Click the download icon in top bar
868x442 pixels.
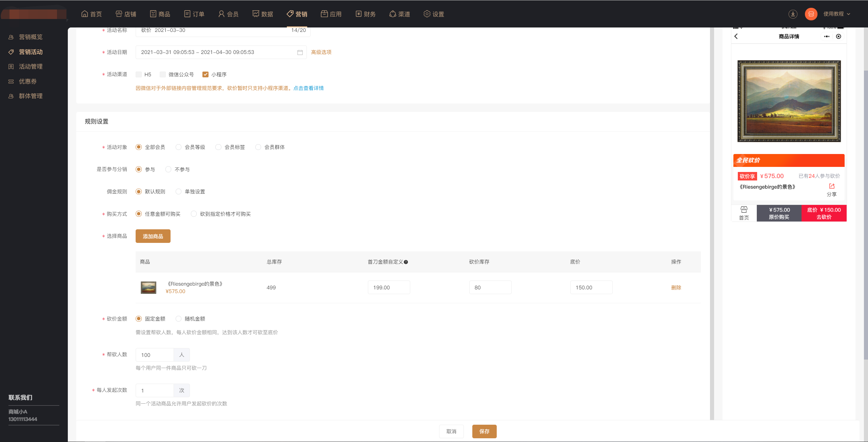point(792,14)
